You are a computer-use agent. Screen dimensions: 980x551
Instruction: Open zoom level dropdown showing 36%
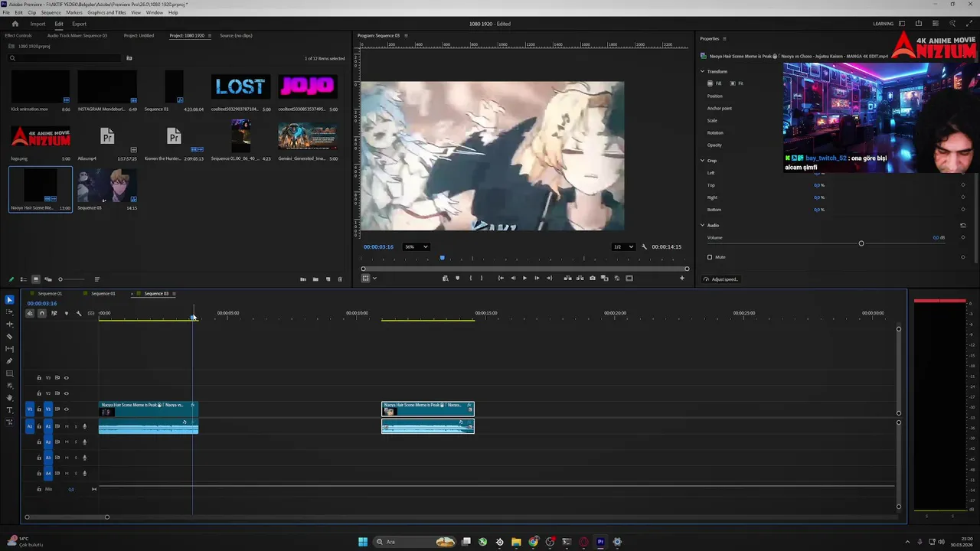coord(416,246)
